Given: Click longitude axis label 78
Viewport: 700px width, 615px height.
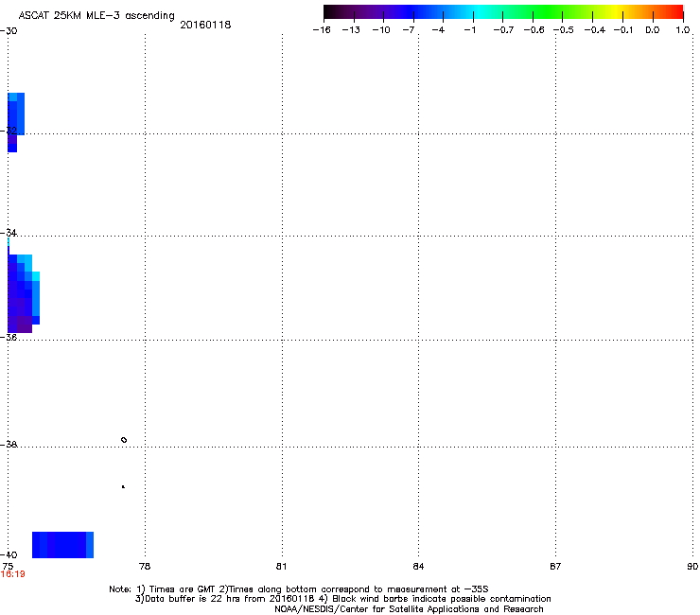Looking at the screenshot, I should click(145, 567).
